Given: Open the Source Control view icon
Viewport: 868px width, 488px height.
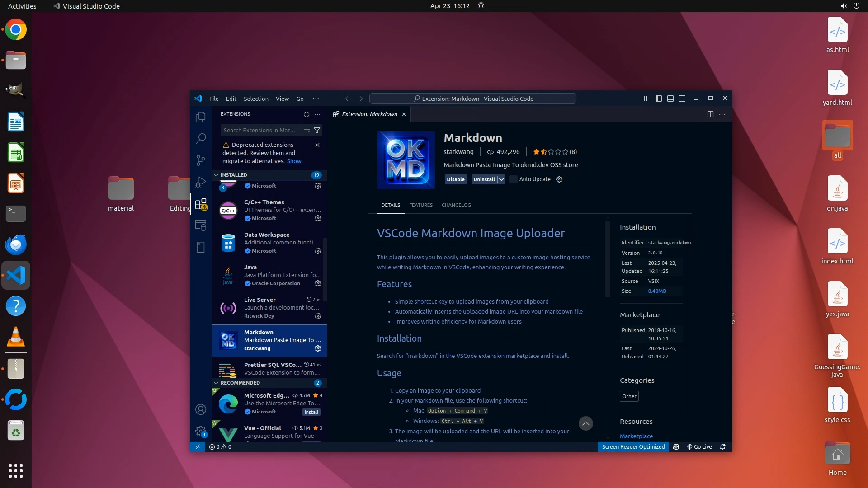Looking at the screenshot, I should pyautogui.click(x=201, y=160).
